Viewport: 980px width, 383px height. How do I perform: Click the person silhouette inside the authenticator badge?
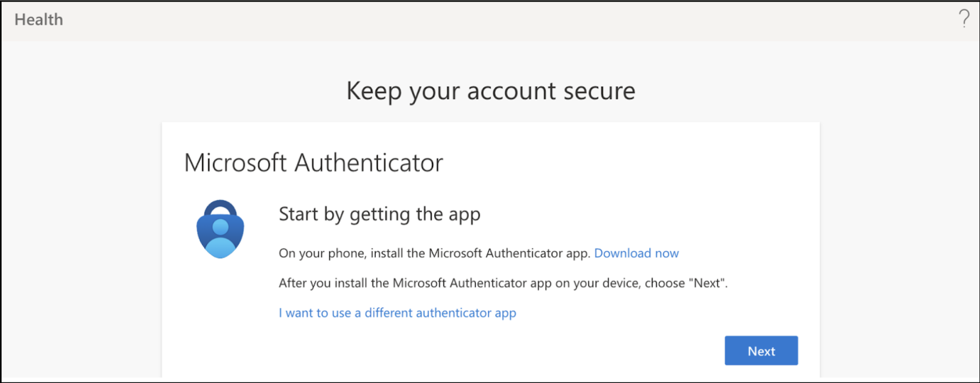(220, 238)
